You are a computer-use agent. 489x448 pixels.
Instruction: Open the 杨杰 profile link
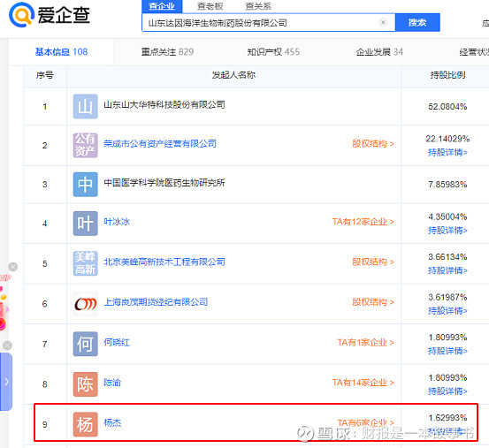click(112, 422)
